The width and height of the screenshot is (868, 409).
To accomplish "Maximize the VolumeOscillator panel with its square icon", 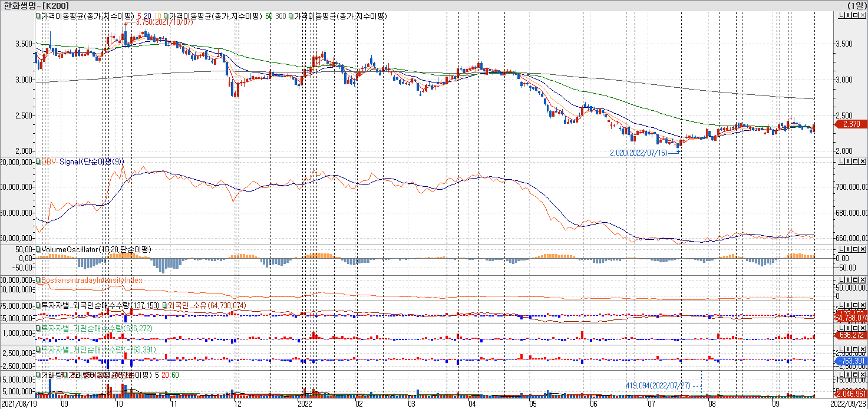I will click(855, 249).
